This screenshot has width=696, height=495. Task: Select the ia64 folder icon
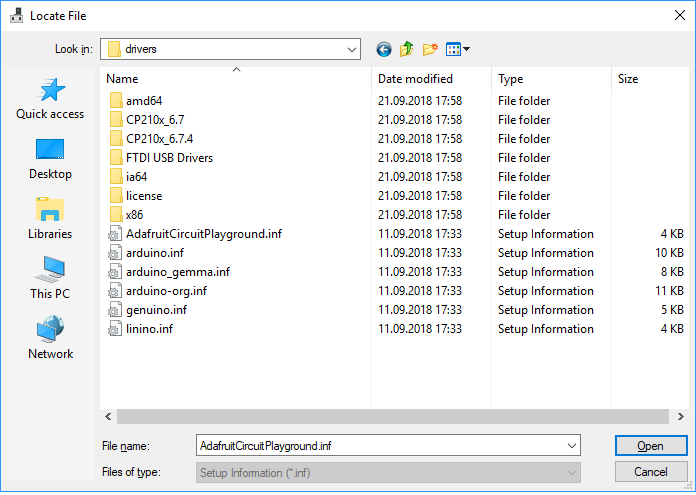click(x=115, y=177)
